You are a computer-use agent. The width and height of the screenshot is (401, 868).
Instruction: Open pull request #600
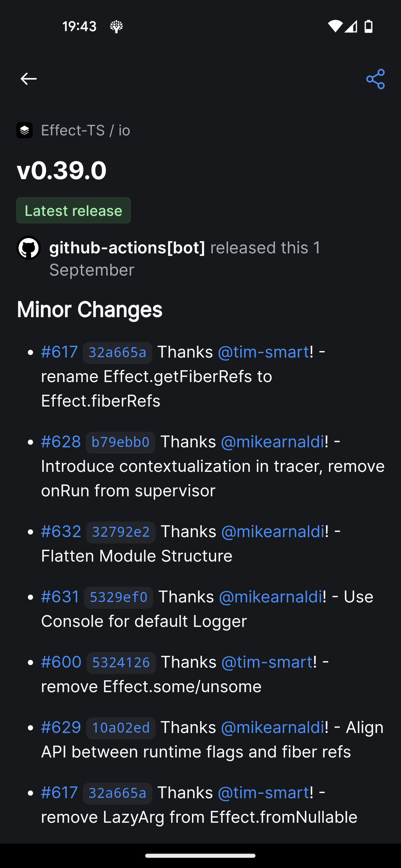61,662
